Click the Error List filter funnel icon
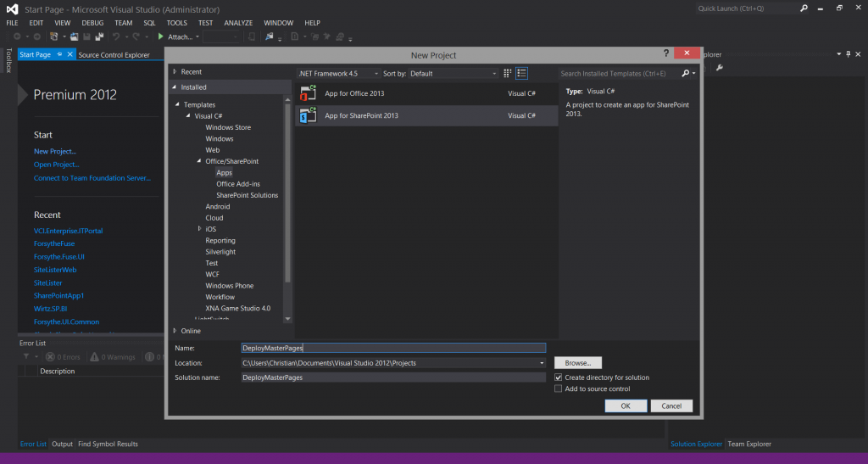Image resolution: width=868 pixels, height=464 pixels. pos(26,356)
